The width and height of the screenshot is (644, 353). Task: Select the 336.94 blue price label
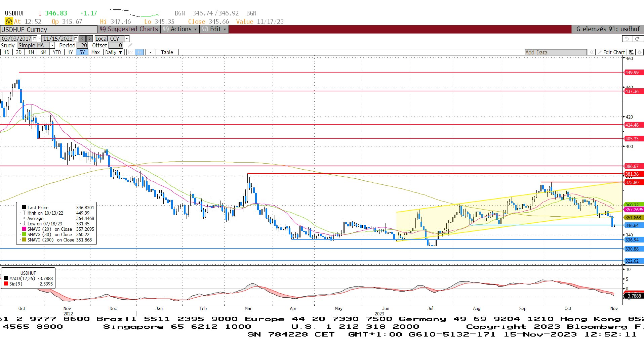coord(633,240)
